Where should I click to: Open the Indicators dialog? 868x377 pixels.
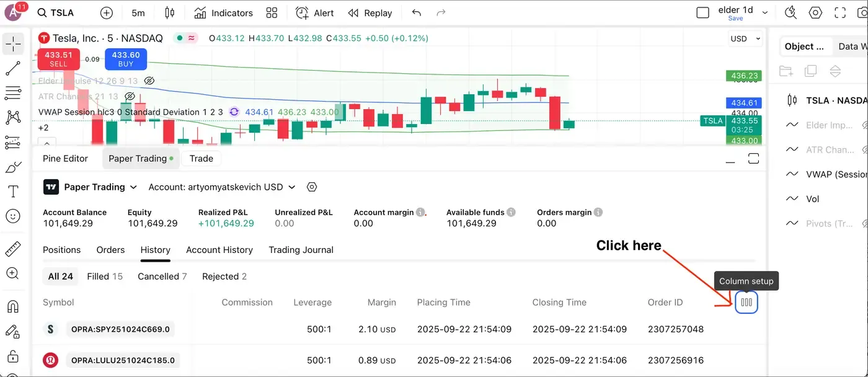223,13
